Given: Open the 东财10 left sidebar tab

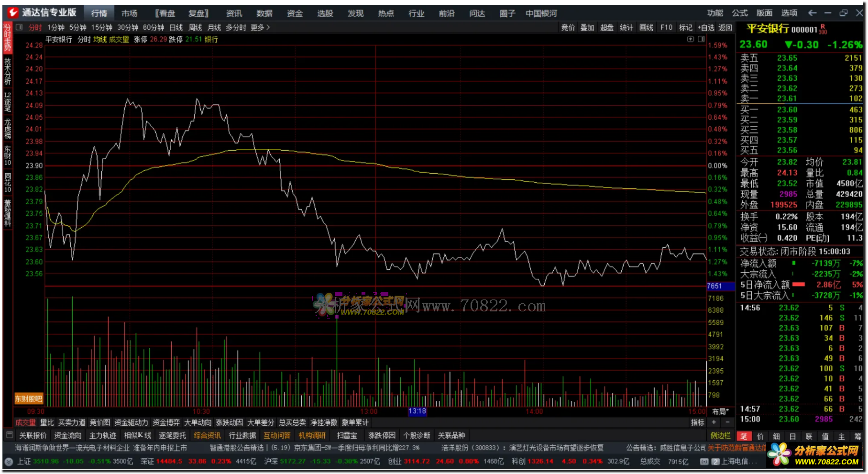Looking at the screenshot, I should 8,155.
